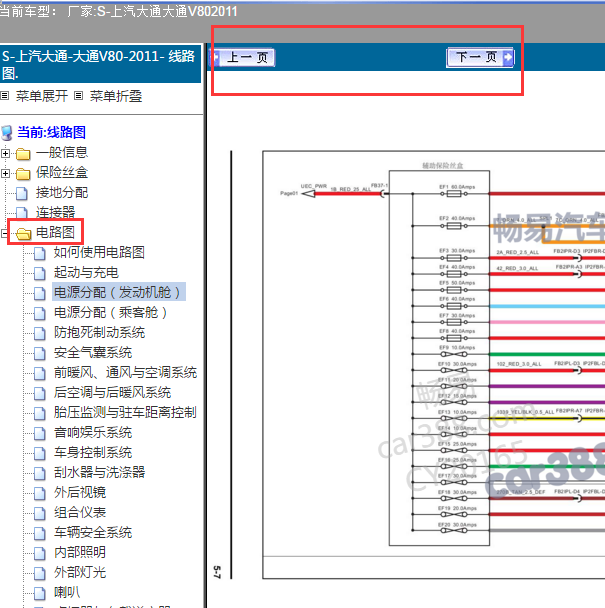Select the 保险丝盒 folder icon
Viewport: 605px width, 608px height.
pos(23,174)
